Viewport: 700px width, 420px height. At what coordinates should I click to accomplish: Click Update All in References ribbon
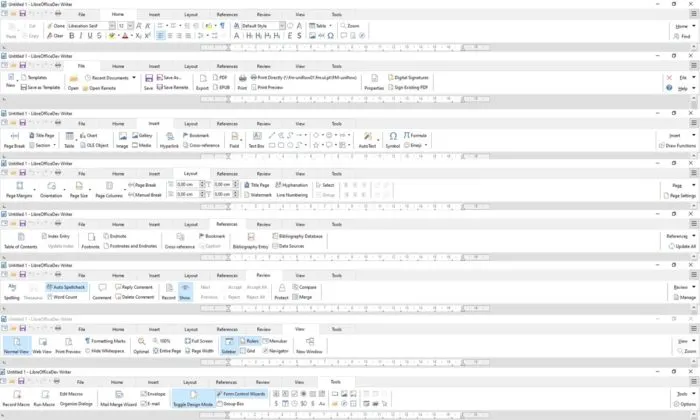click(x=682, y=246)
